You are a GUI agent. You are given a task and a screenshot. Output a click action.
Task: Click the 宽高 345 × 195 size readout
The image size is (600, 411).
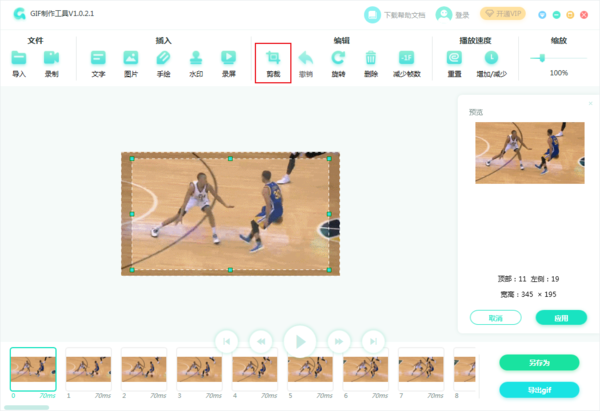pos(528,294)
